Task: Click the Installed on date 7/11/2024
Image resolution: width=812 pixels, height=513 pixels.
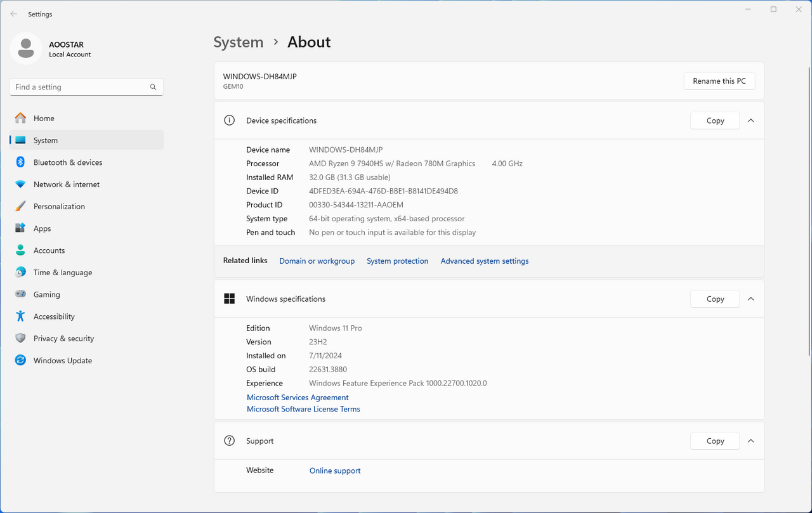Action: pyautogui.click(x=325, y=356)
